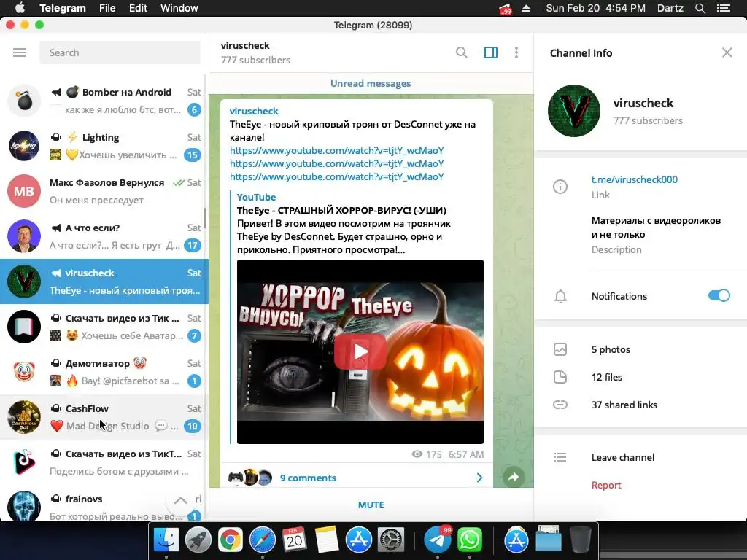Open the Window menu
The width and height of the screenshot is (747, 560).
click(x=179, y=8)
